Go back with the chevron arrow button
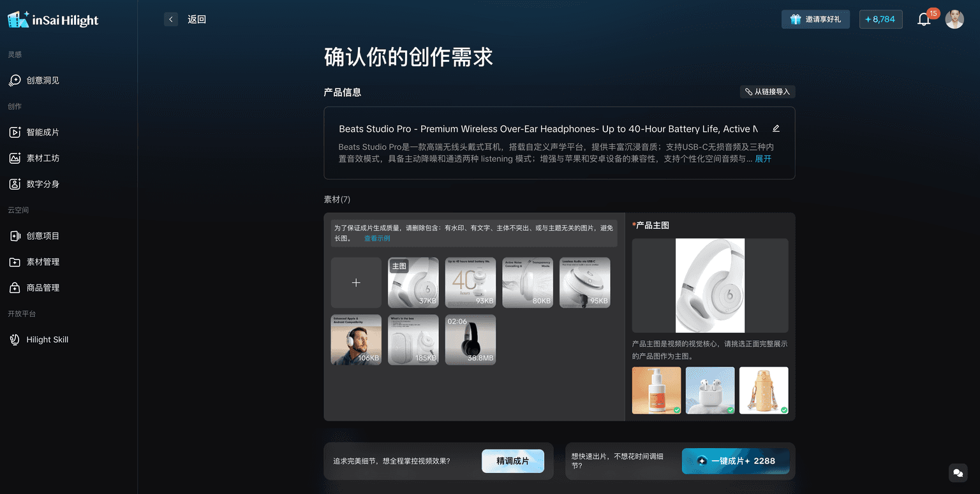The width and height of the screenshot is (980, 494). pyautogui.click(x=171, y=20)
